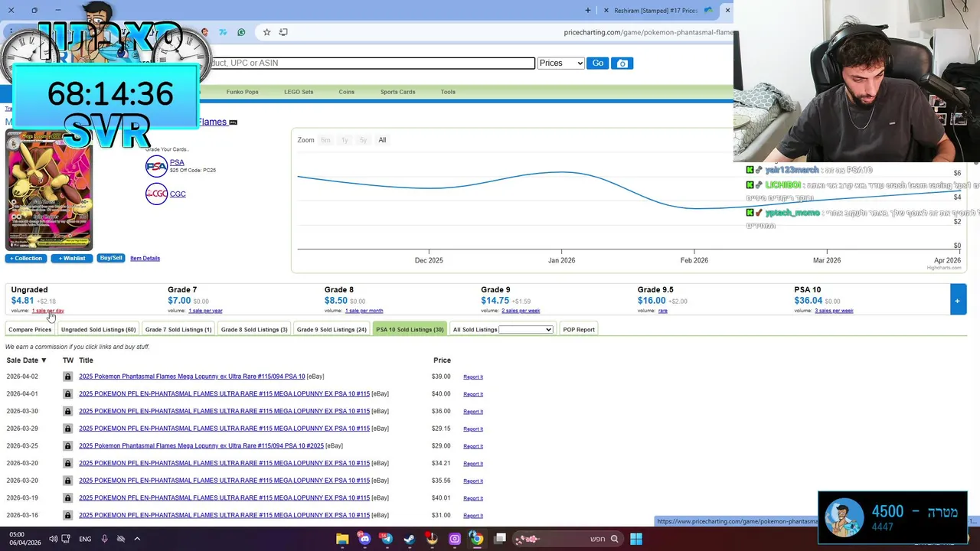Open the Compare Prices tab
This screenshot has height=551, width=980.
click(30, 330)
